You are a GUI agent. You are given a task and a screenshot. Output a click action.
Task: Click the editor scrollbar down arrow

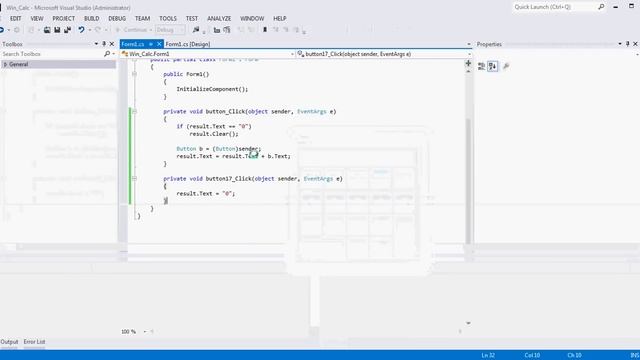[x=468, y=323]
